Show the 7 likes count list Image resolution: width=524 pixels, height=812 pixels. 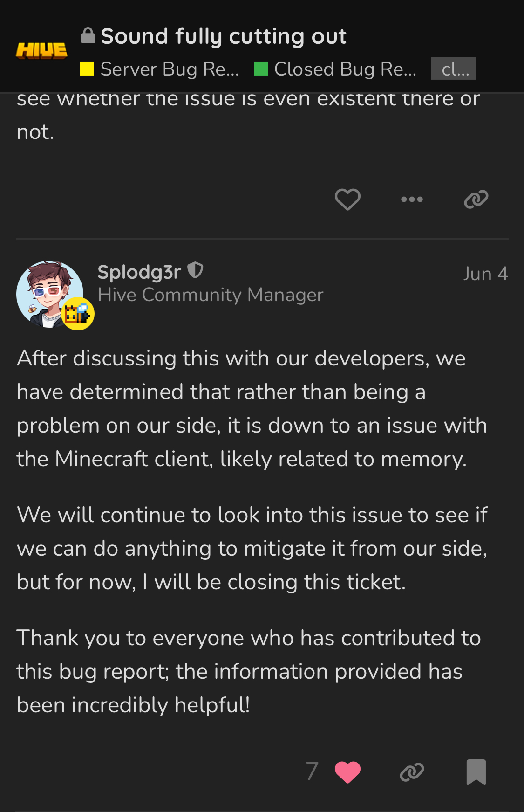[x=312, y=771]
